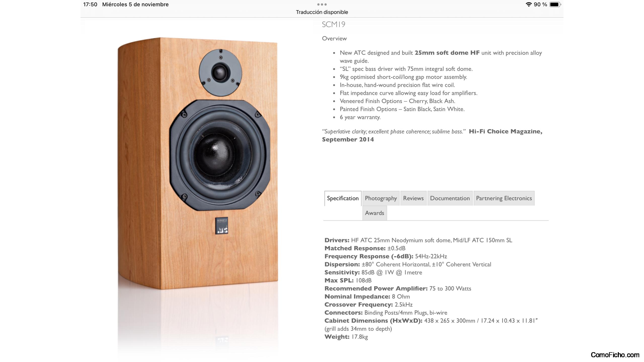Open the Reviews tab
This screenshot has width=644, height=362.
[413, 198]
